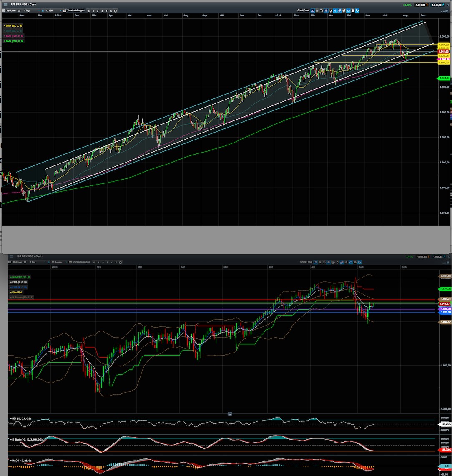
Task: Select the text tool in upper Chart-Tools
Action: click(321, 10)
